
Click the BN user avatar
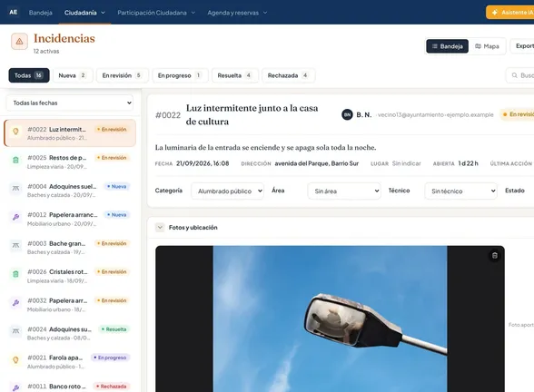[347, 114]
